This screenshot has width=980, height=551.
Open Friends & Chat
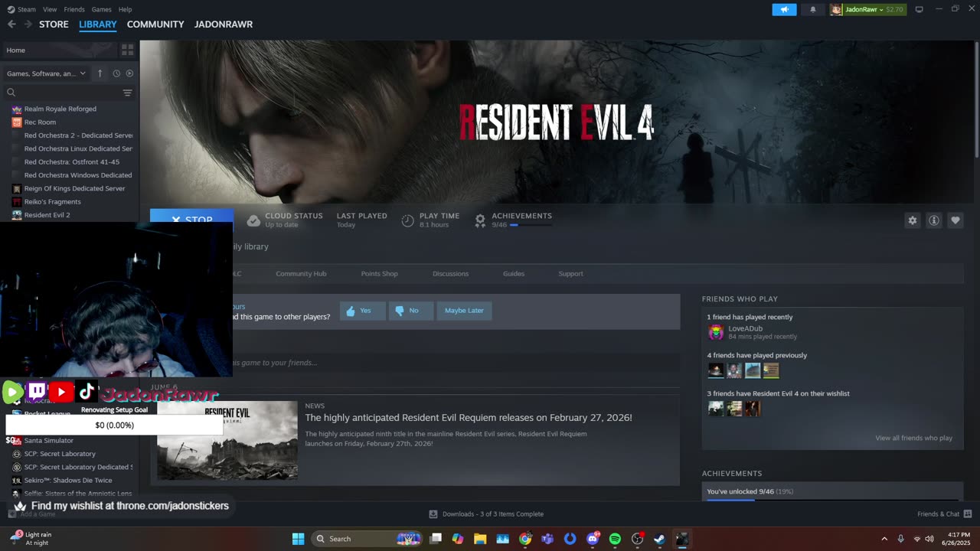(944, 514)
